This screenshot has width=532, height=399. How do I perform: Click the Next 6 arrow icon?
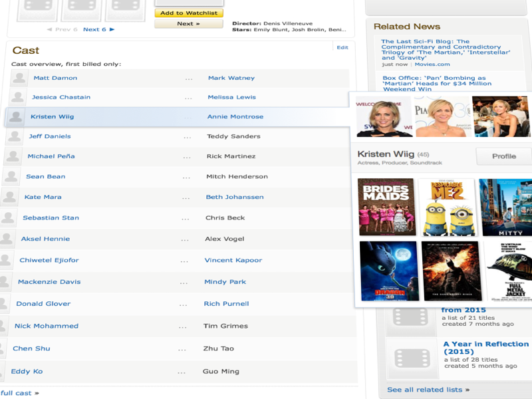[x=112, y=29]
